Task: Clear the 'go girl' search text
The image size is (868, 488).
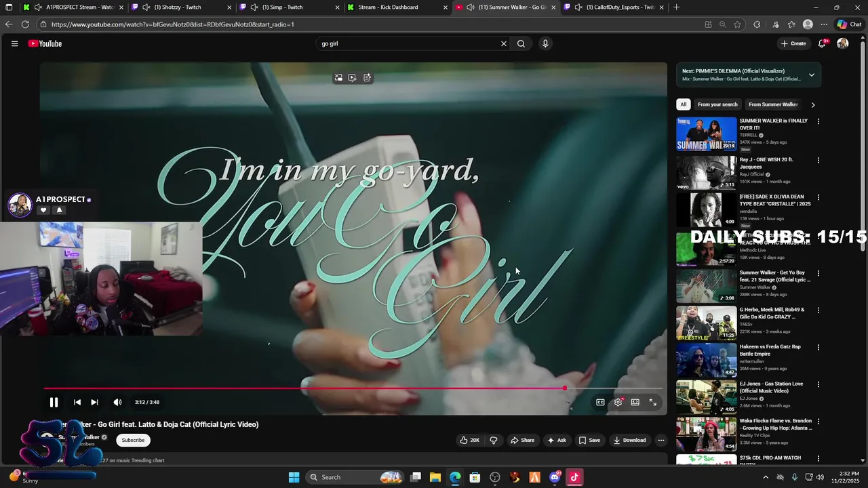Action: pyautogui.click(x=503, y=43)
